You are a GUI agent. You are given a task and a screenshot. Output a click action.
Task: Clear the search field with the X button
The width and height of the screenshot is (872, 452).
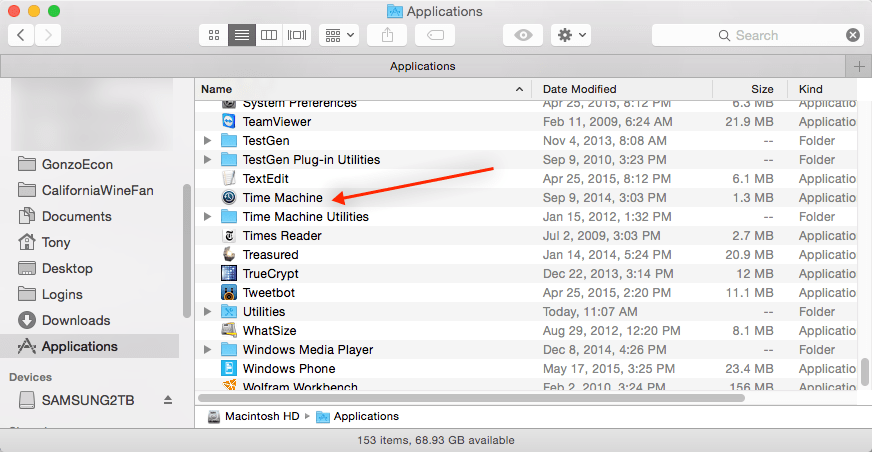pos(853,35)
